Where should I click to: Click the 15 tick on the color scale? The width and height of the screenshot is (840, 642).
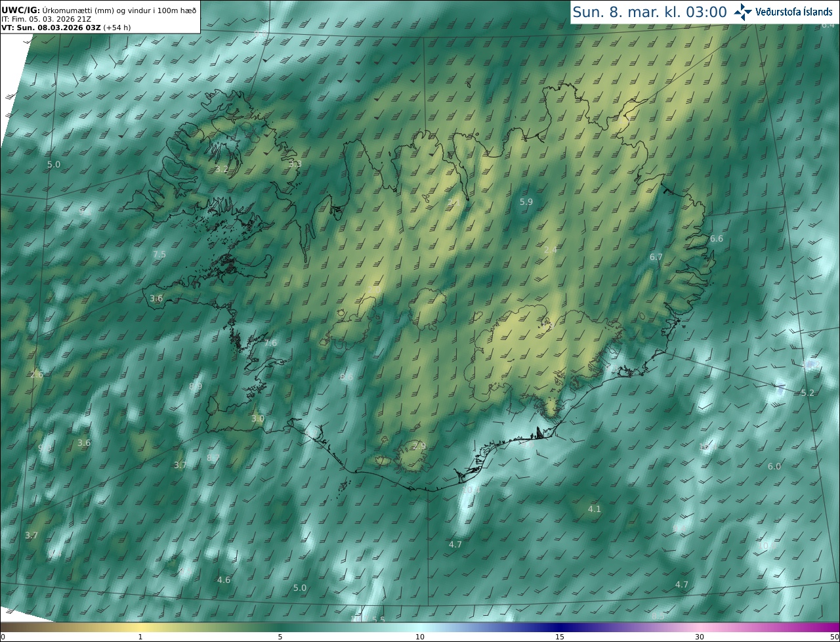click(560, 637)
